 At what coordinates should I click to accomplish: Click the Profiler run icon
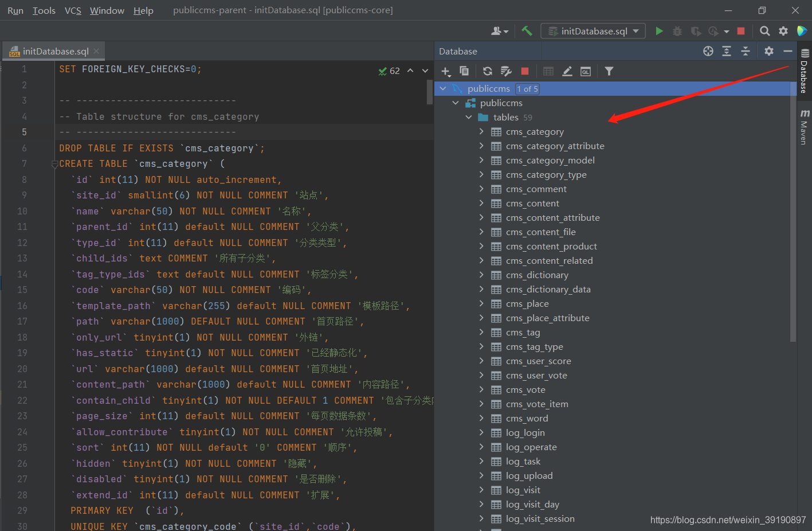point(713,31)
